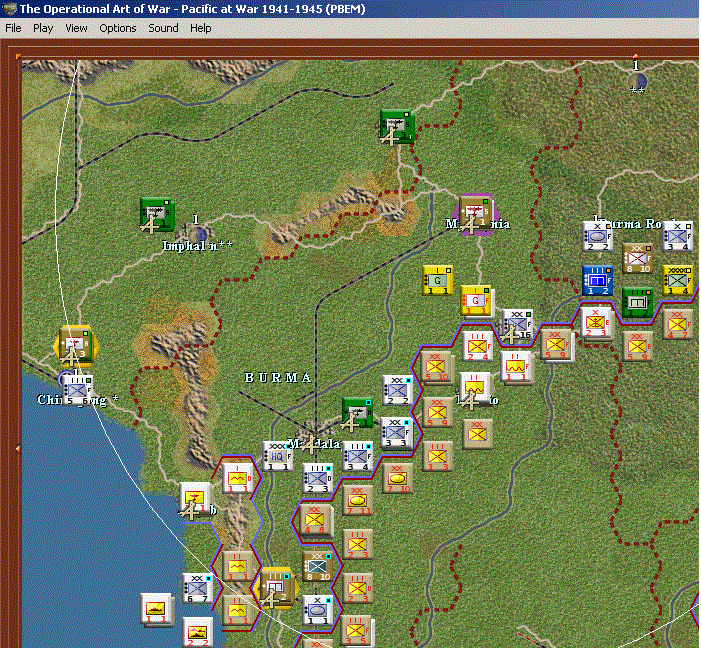Select the brown XX unit 8-10 near Burma Road
Viewport: 701px width, 649px height.
coord(638,258)
